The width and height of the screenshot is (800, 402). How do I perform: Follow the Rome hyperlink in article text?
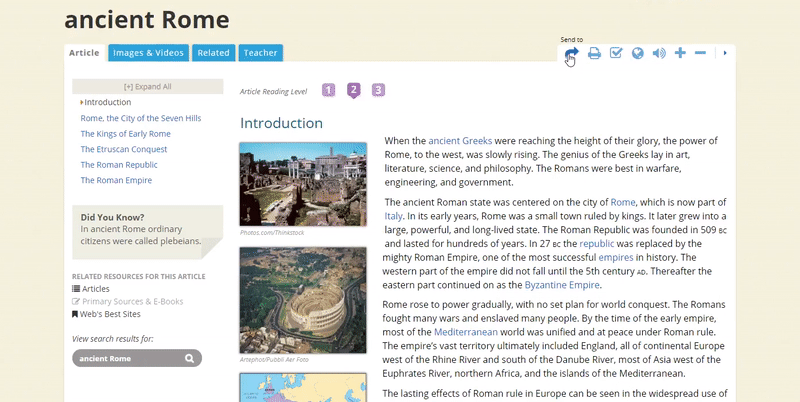(622, 202)
